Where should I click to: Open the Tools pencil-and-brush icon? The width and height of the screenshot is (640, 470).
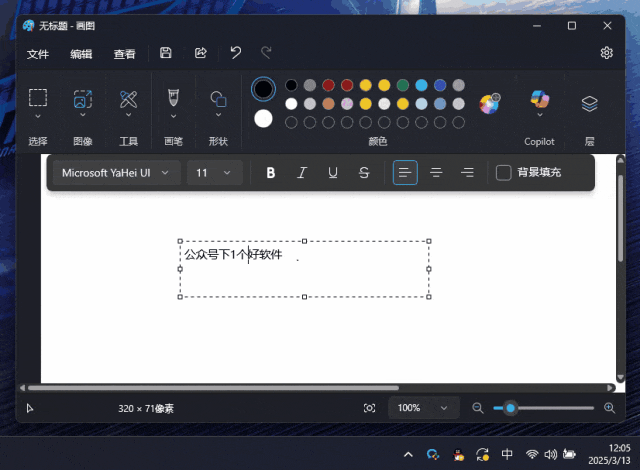[128, 99]
